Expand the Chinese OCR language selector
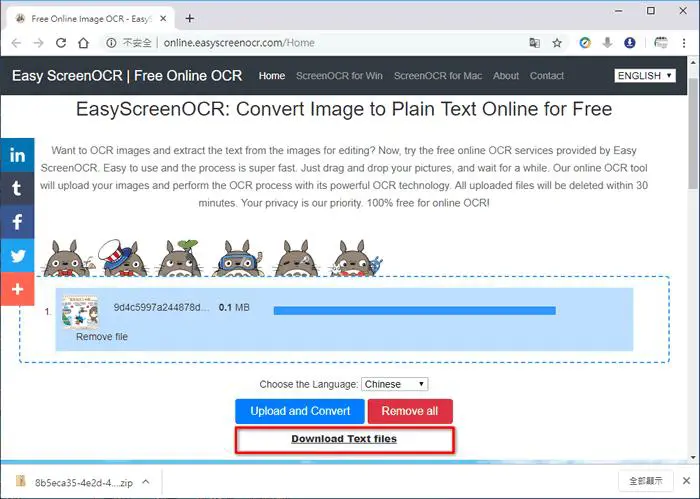This screenshot has height=499, width=700. coord(395,384)
